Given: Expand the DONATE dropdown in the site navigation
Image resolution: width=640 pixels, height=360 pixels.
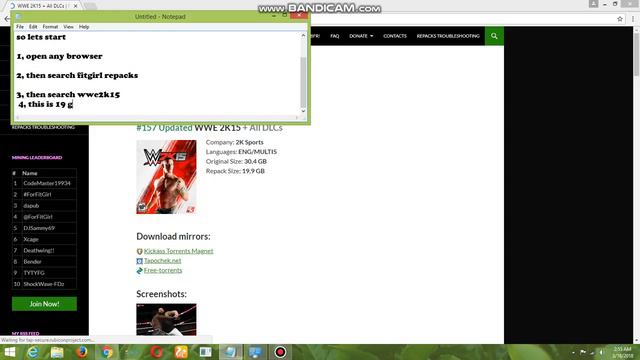Looking at the screenshot, I should pos(361,36).
